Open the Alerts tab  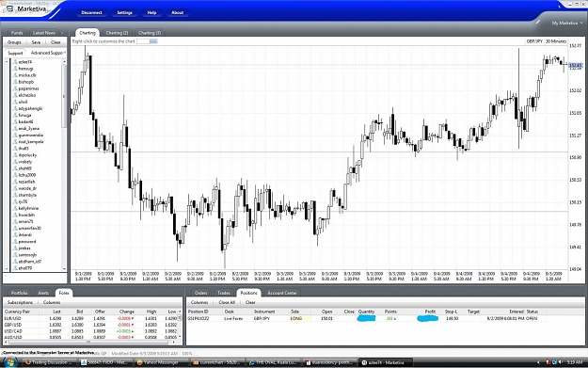pyautogui.click(x=43, y=293)
